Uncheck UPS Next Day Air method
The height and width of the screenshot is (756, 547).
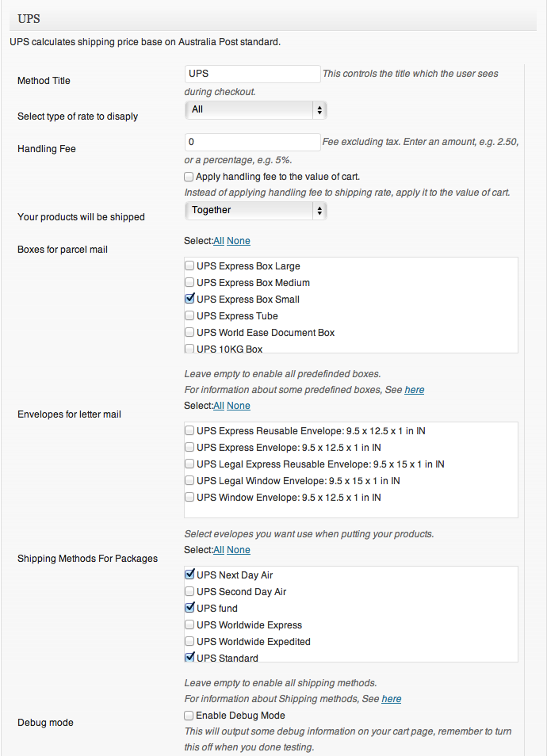[189, 575]
